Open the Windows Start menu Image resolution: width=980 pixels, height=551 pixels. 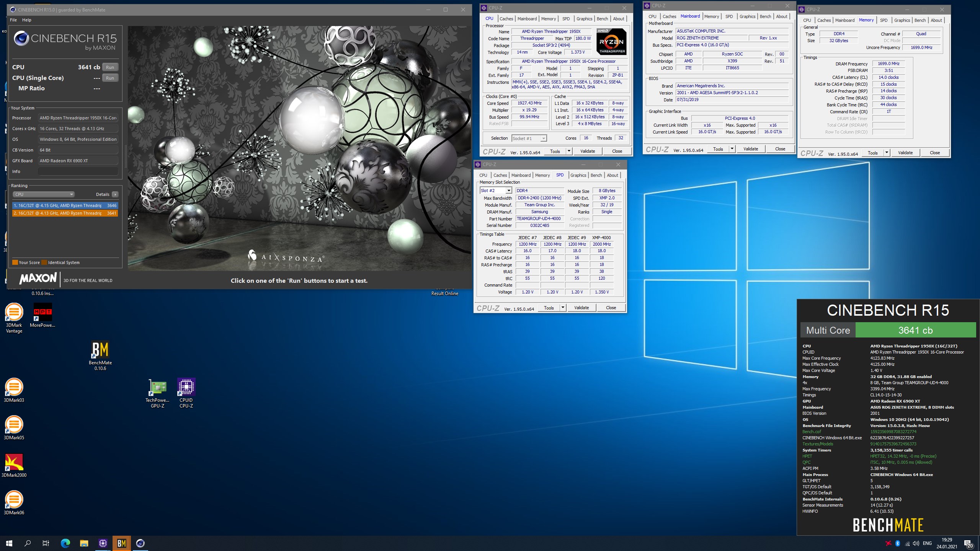9,543
